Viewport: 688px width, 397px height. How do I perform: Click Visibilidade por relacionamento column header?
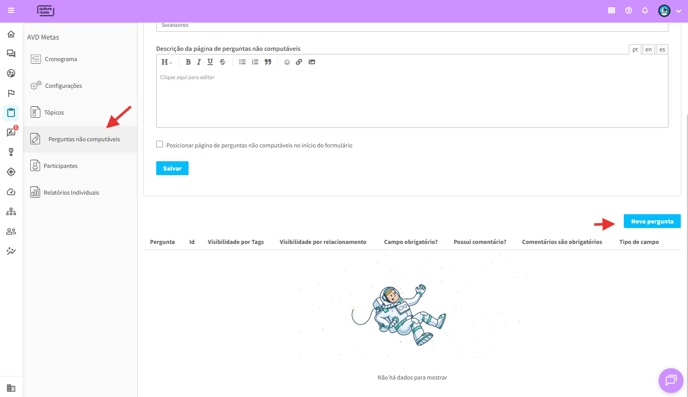(x=323, y=242)
